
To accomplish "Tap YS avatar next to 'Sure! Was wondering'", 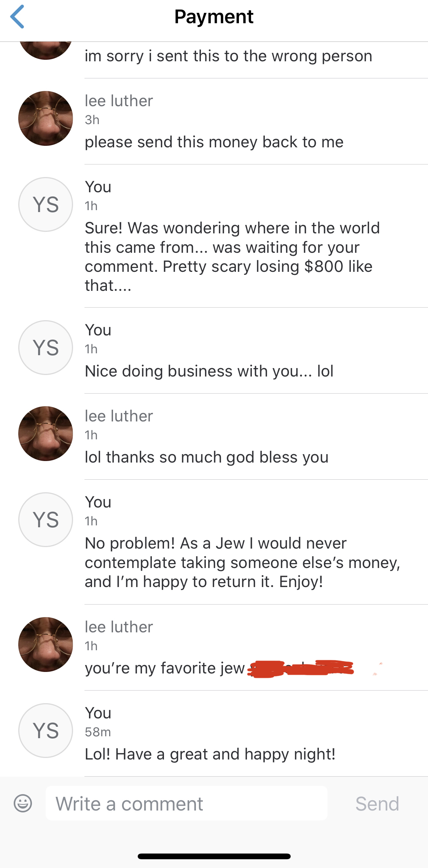I will pyautogui.click(x=46, y=204).
